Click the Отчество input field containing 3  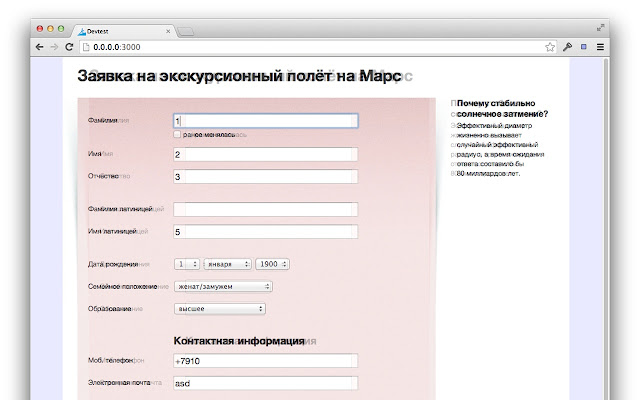(265, 176)
